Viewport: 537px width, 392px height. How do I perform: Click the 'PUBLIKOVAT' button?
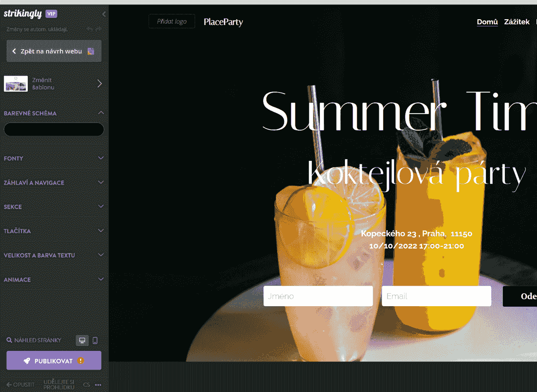pos(54,361)
